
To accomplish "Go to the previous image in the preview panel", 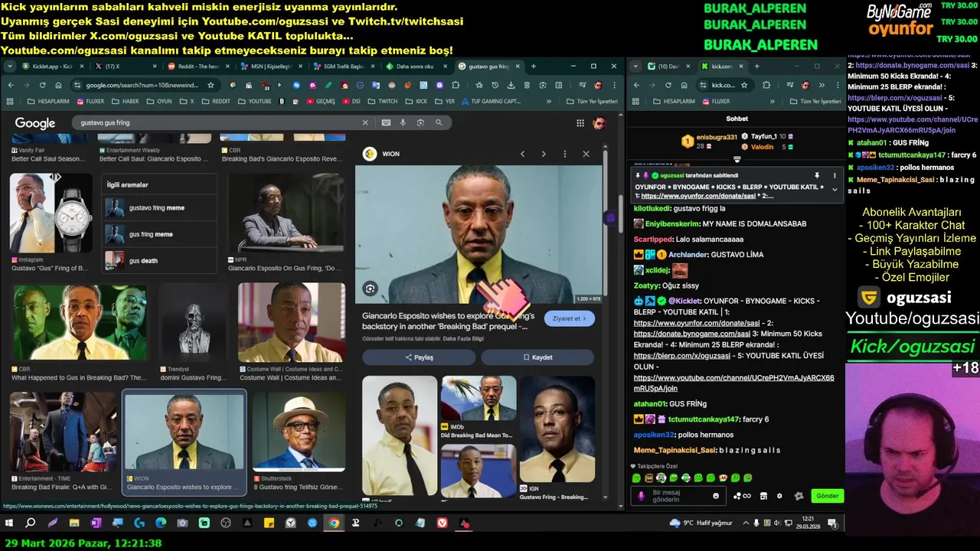I will click(x=522, y=154).
